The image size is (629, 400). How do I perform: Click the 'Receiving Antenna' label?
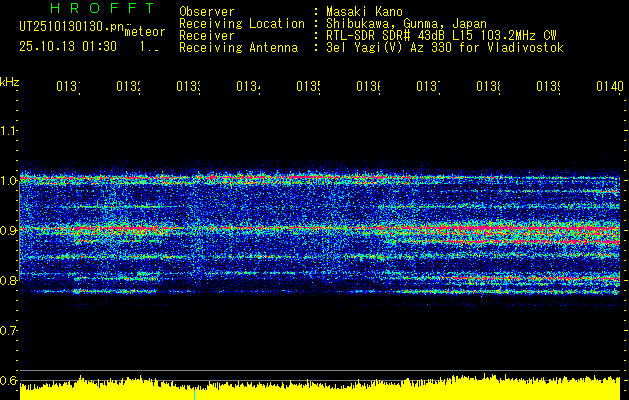[238, 48]
